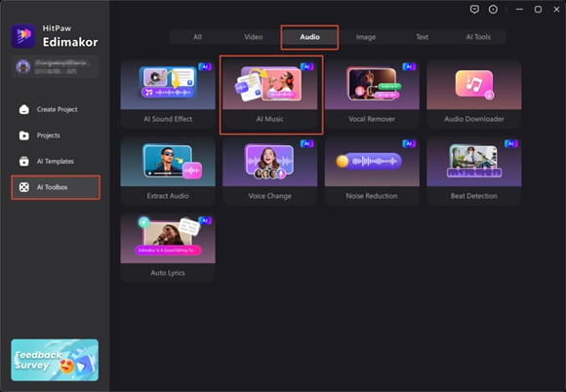Open the AI Tools tab
This screenshot has width=566, height=392.
478,37
